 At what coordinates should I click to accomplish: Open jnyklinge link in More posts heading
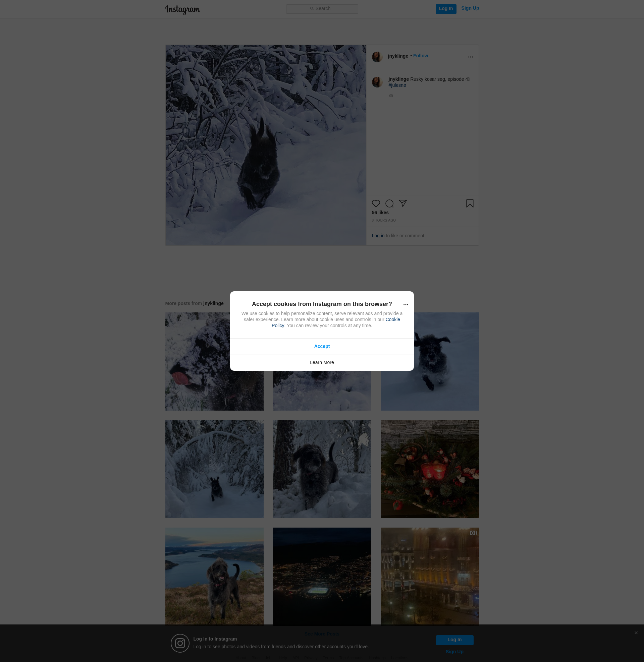(x=213, y=303)
